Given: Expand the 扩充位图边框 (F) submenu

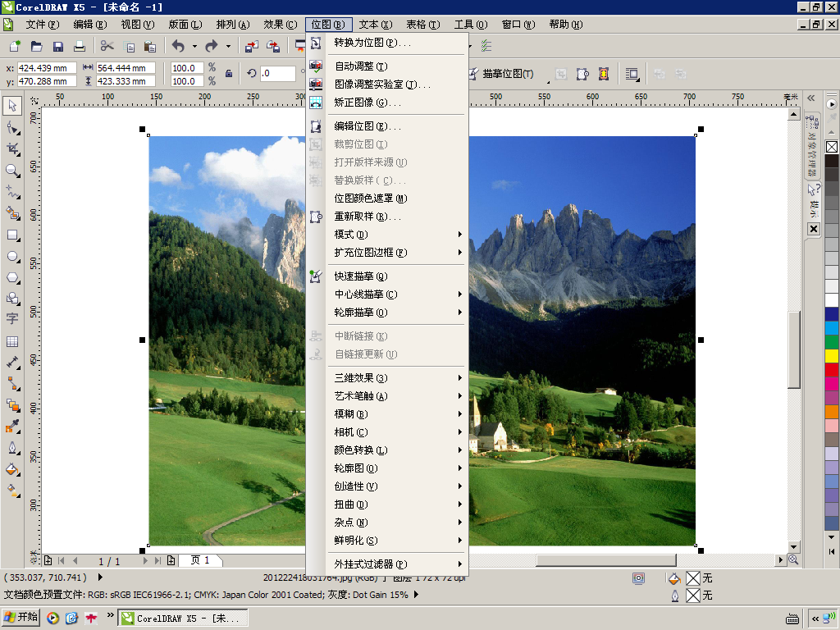Looking at the screenshot, I should [x=398, y=253].
